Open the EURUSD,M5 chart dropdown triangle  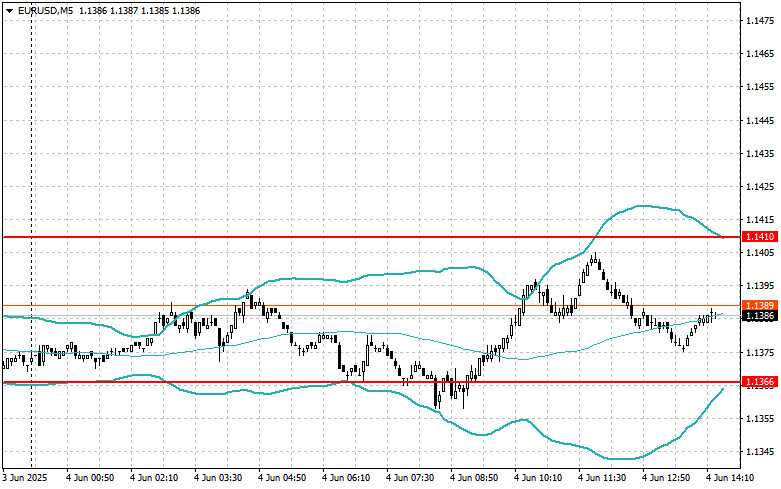coord(9,11)
